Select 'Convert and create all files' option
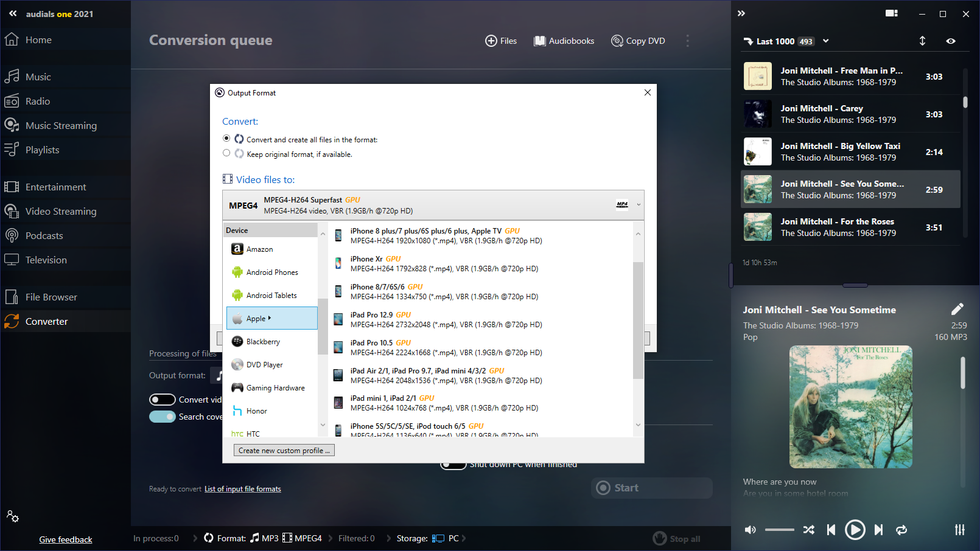 pyautogui.click(x=226, y=139)
